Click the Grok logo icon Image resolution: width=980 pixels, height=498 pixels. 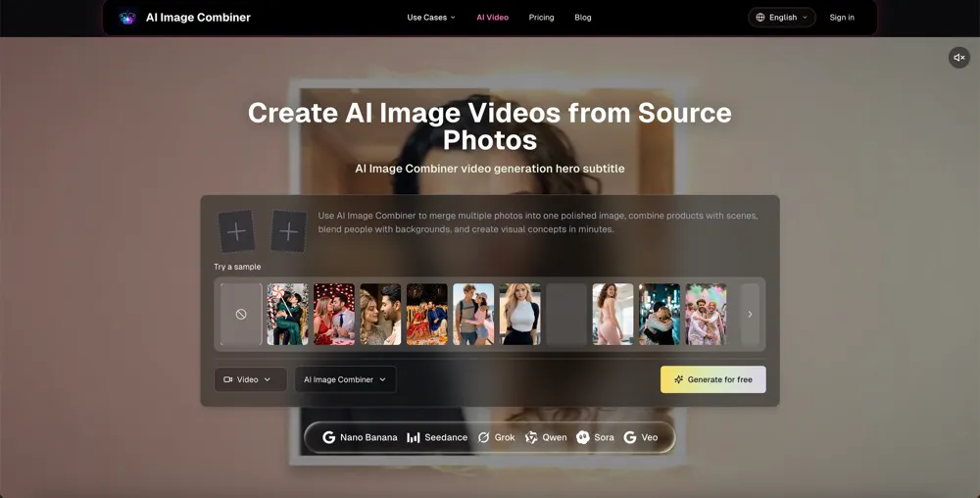coord(483,437)
